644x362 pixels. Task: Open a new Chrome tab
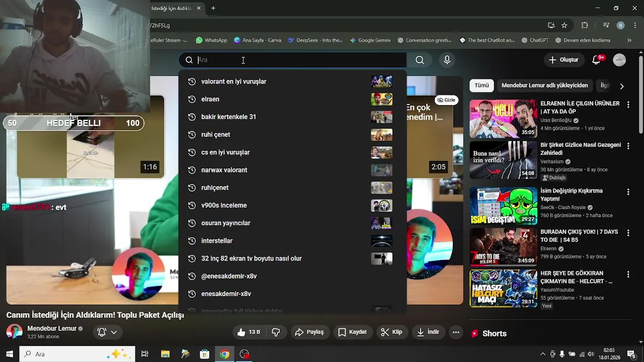(213, 8)
